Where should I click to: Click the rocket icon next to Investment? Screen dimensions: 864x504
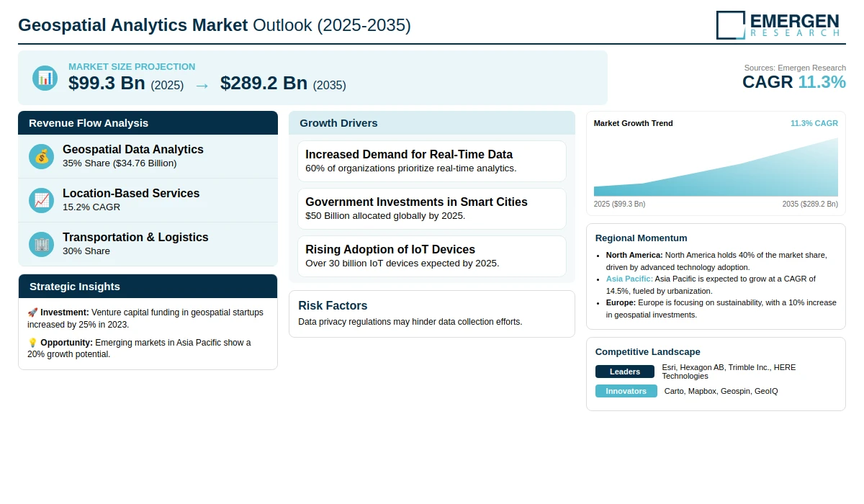coord(32,312)
